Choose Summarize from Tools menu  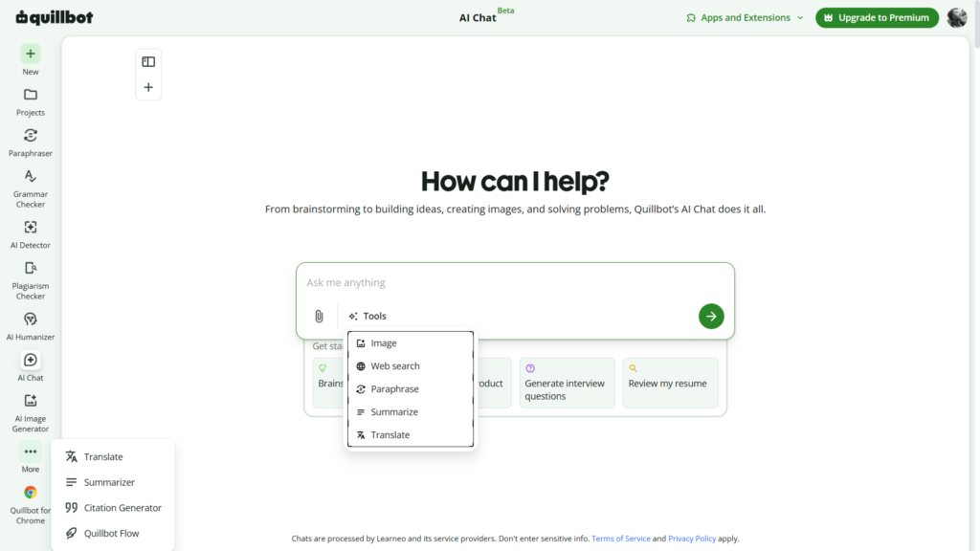pos(411,412)
